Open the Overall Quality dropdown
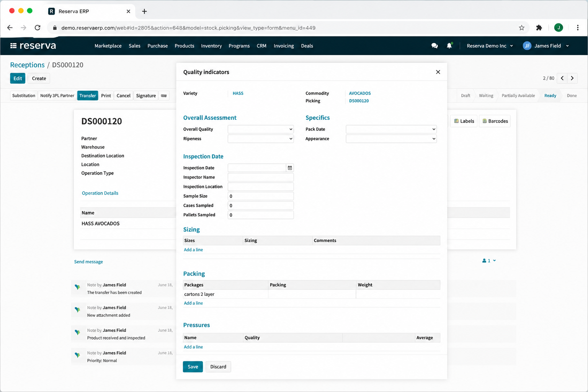 click(261, 129)
